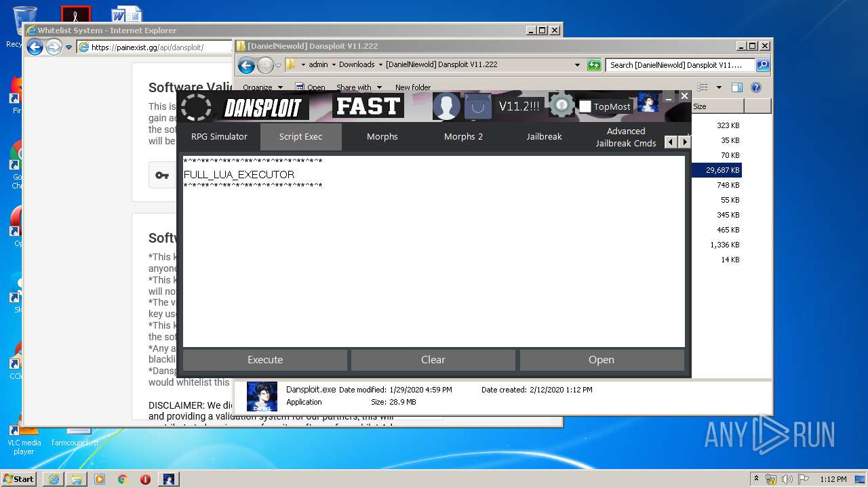The width and height of the screenshot is (868, 488).
Task: Open the VLC media player desktop icon
Action: (x=24, y=438)
